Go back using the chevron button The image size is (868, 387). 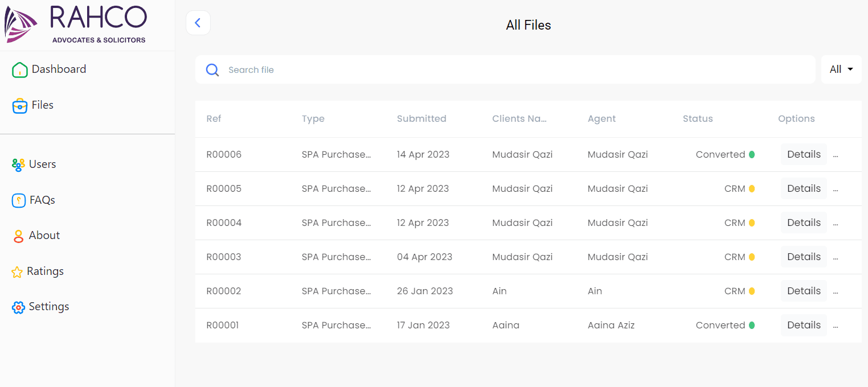(x=198, y=23)
